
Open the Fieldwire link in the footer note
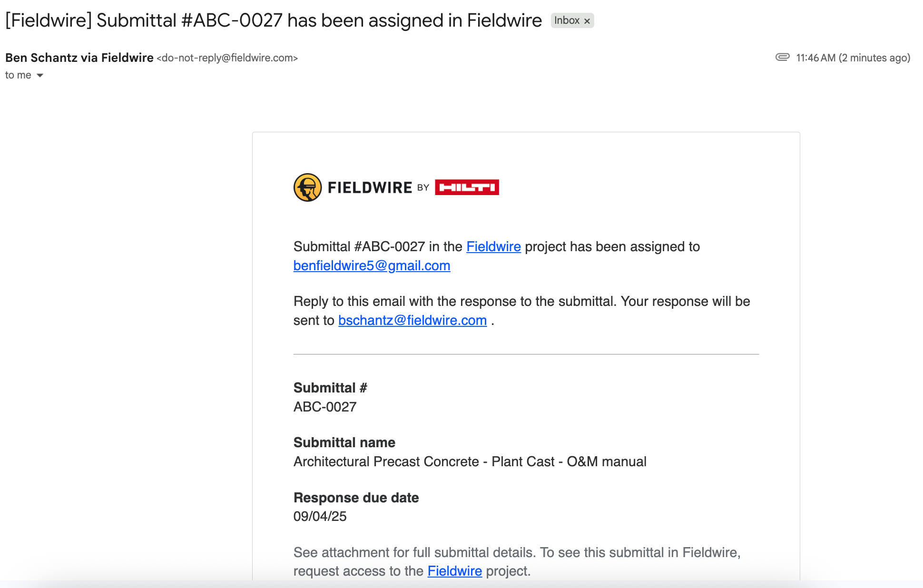[454, 571]
